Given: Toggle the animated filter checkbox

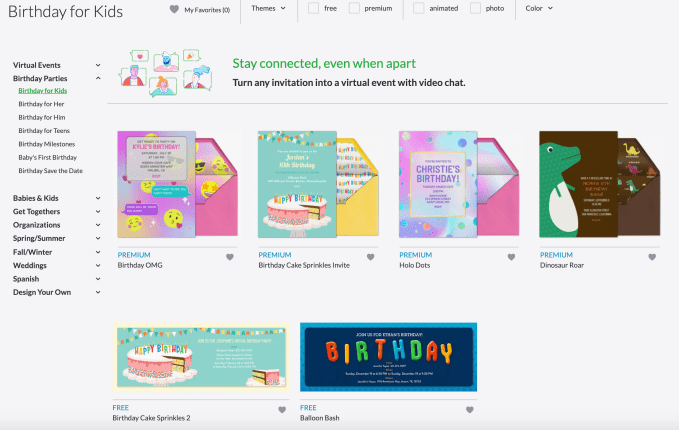Looking at the screenshot, I should click(418, 8).
